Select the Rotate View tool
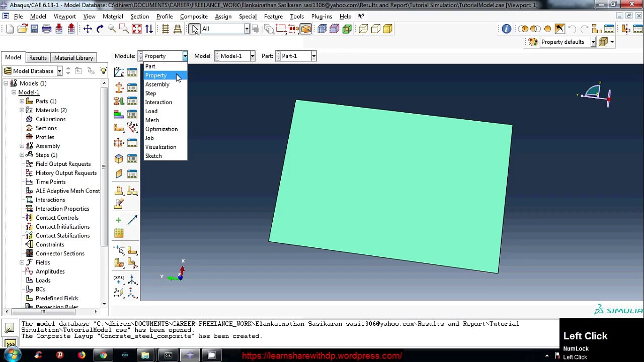This screenshot has height=362, width=644. point(100,29)
